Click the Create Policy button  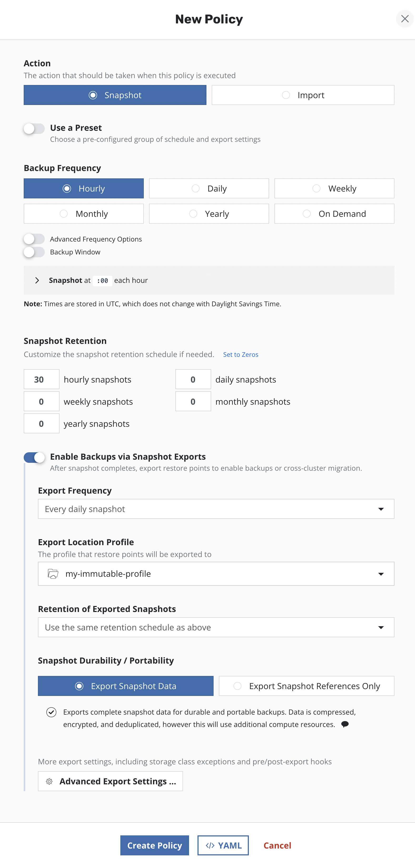[x=154, y=845]
